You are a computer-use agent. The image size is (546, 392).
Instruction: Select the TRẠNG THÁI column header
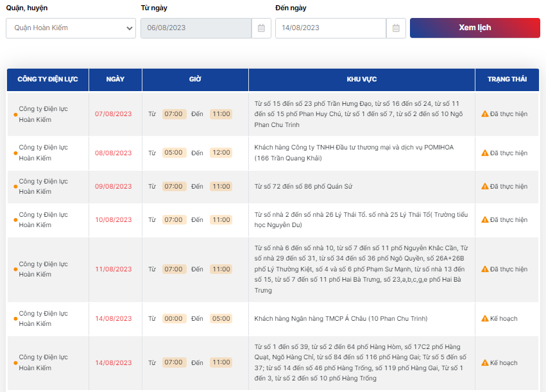click(507, 80)
